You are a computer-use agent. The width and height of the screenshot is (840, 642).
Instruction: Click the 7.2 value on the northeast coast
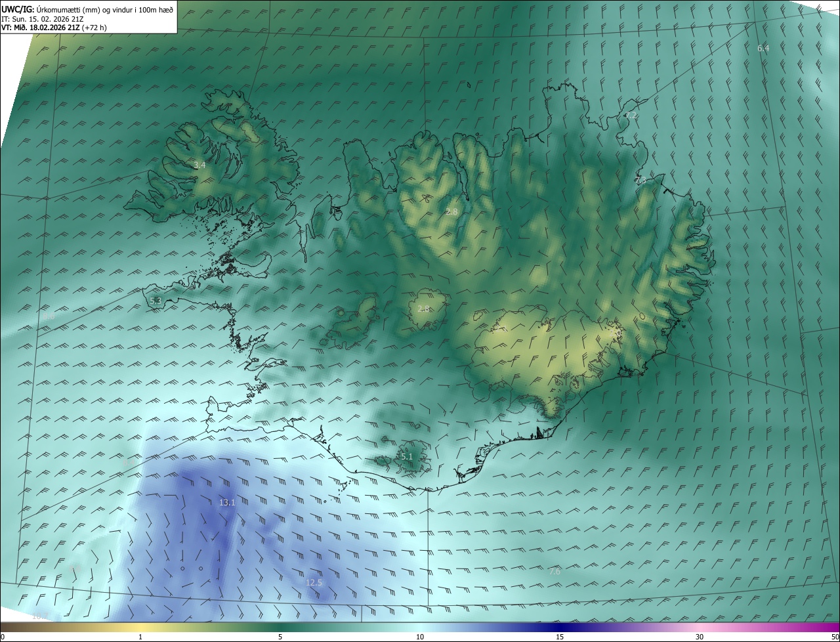[631, 115]
